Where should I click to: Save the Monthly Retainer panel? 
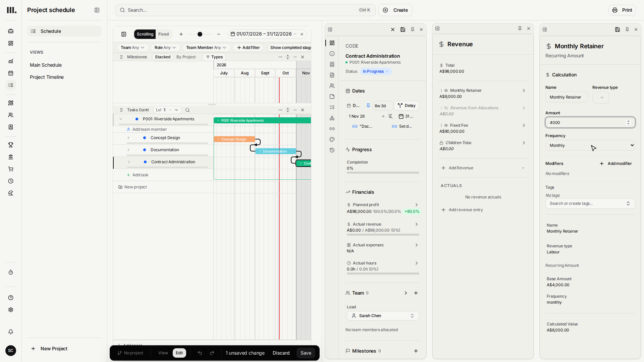(618, 29)
